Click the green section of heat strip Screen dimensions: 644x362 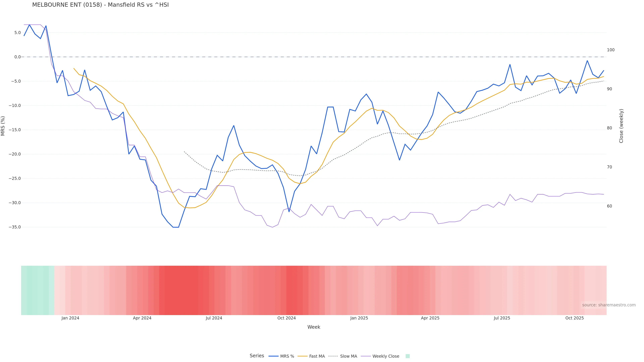(38, 290)
